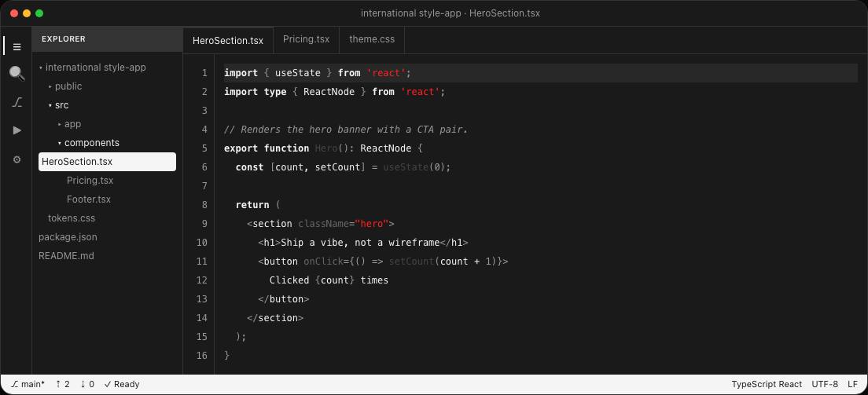Viewport: 868px width, 395px height.
Task: Click the UTF-8 encoding selector
Action: pyautogui.click(x=825, y=384)
